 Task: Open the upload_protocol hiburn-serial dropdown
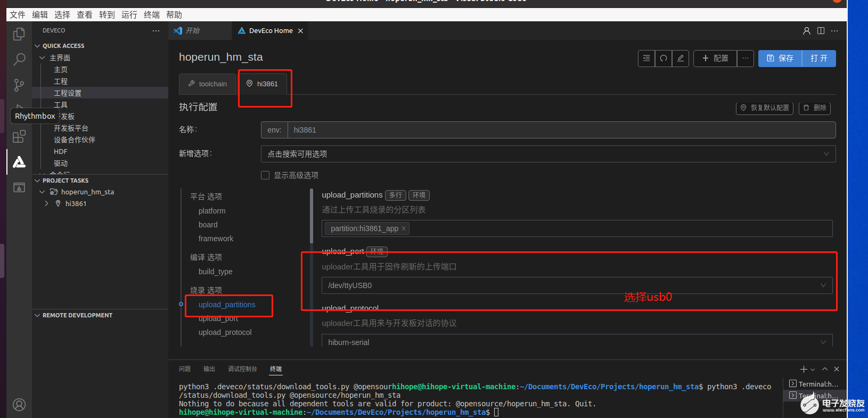pyautogui.click(x=577, y=341)
